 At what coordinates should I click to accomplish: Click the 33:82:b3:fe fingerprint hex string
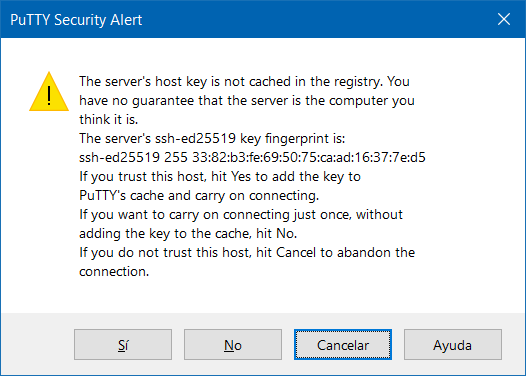(x=309, y=157)
